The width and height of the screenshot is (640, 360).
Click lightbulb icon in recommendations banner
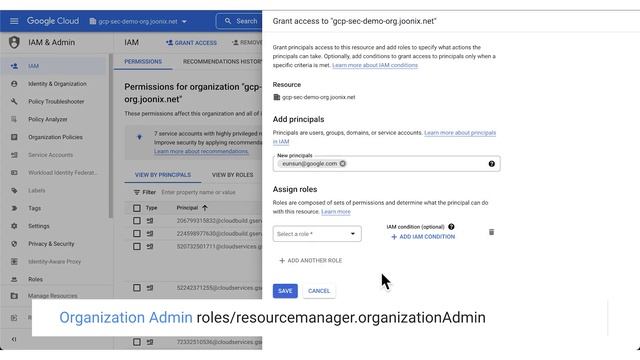[140, 137]
